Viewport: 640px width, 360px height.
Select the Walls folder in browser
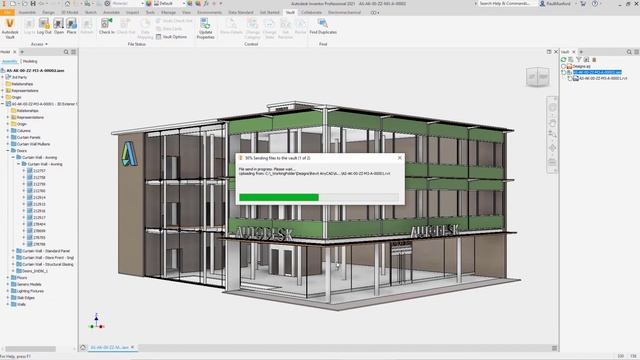18,304
